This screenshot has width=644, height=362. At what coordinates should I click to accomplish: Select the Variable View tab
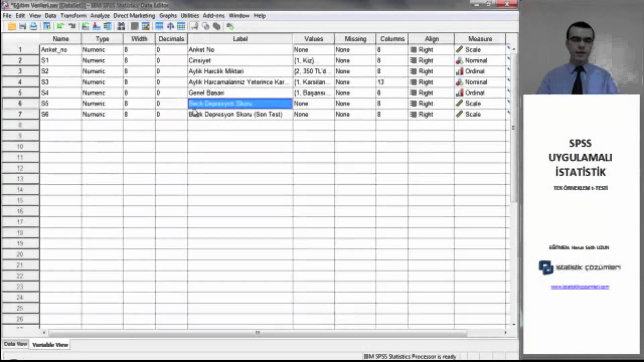(50, 345)
